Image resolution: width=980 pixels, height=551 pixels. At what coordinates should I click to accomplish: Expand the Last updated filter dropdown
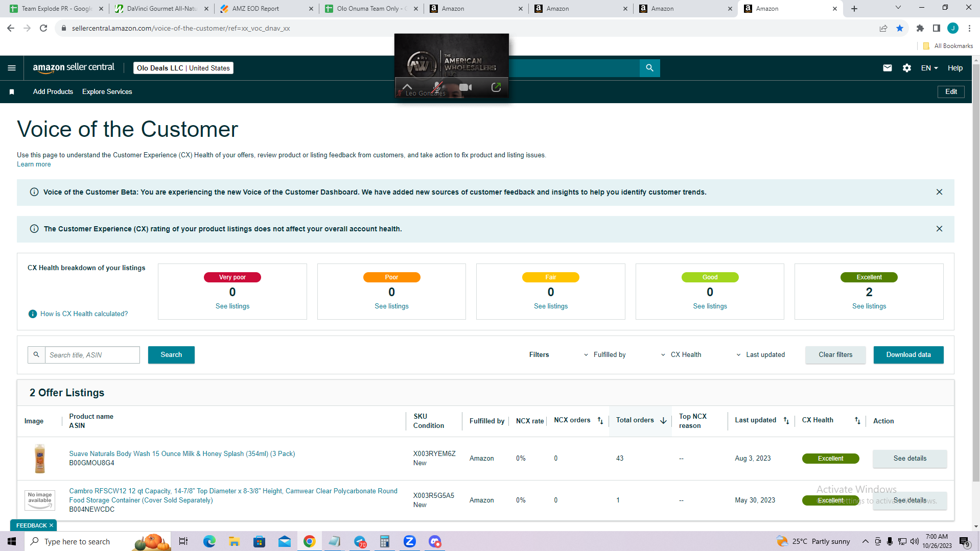[x=760, y=355]
